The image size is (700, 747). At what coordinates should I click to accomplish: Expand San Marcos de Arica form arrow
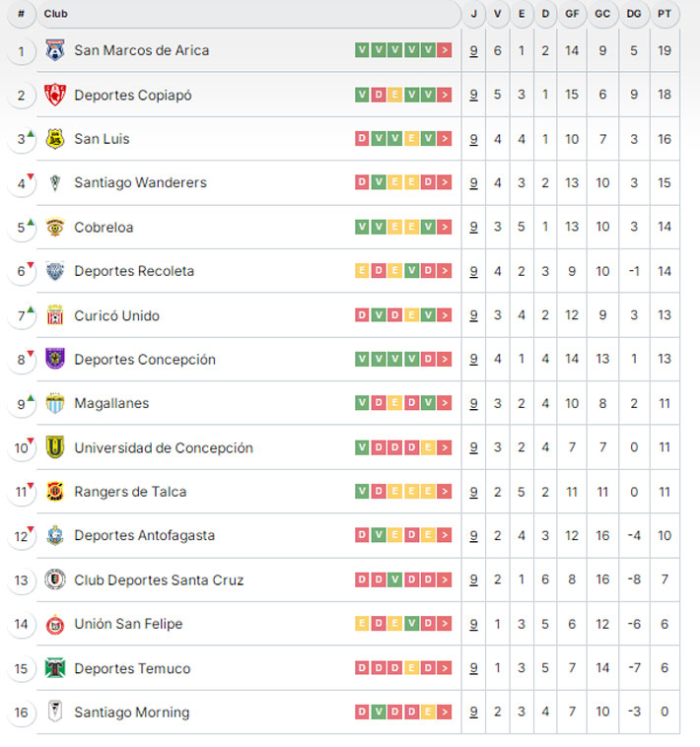tap(444, 50)
